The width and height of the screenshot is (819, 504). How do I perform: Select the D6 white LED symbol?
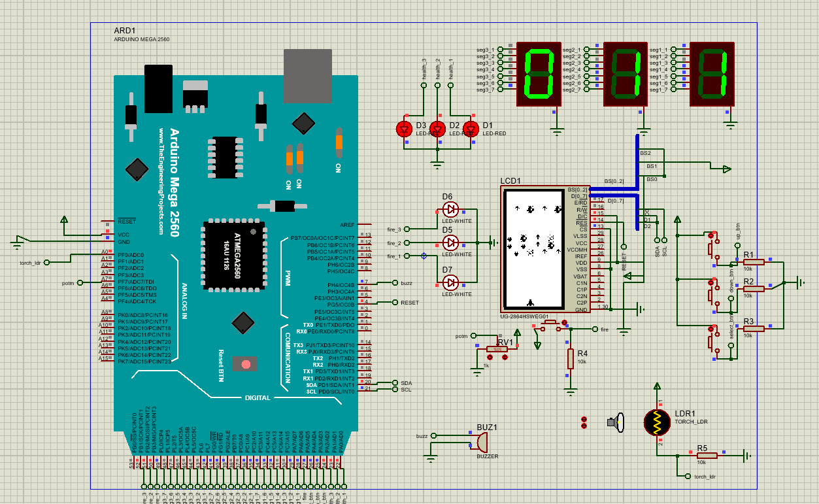[450, 209]
